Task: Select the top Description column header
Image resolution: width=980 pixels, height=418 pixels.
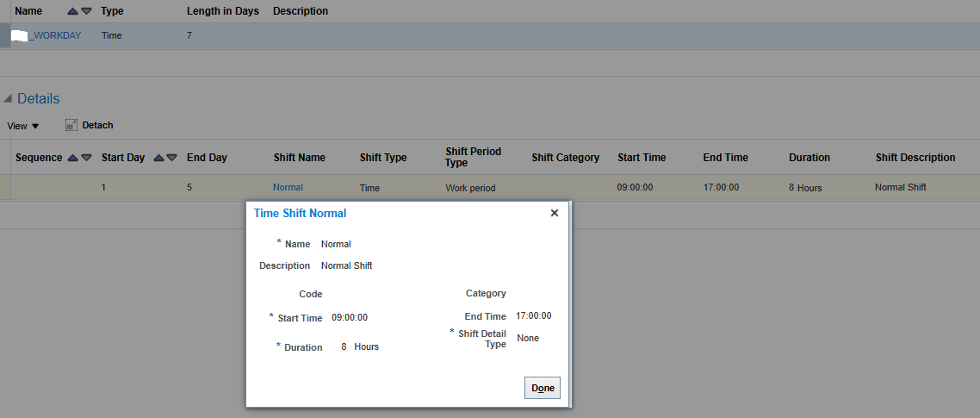Action: coord(301,10)
